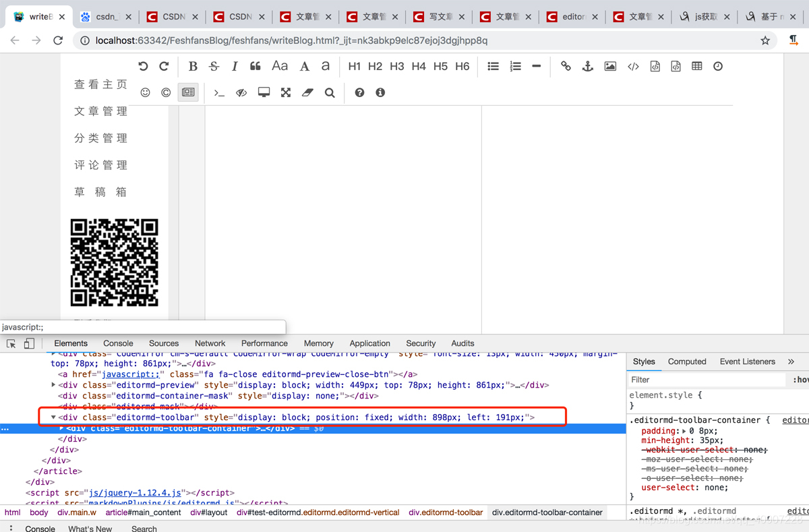Go to 查看主页 in the sidebar
Screen dimensions: 809x532
(100, 84)
